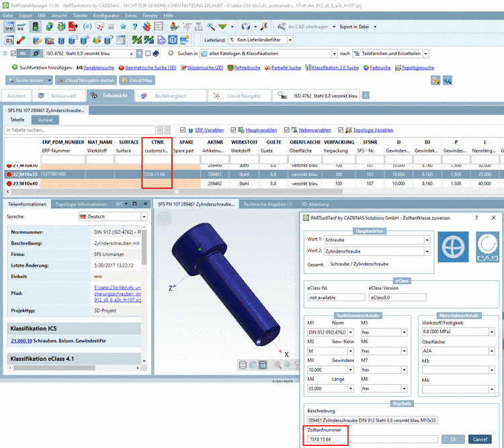Open the Technische Angaben (1) tab

[x=267, y=204]
